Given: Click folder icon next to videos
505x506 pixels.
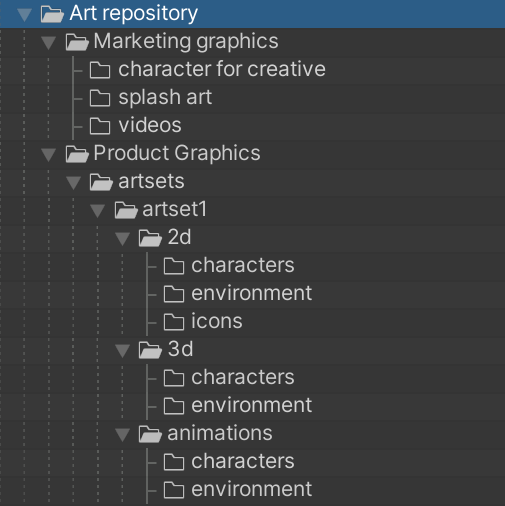Looking at the screenshot, I should point(100,126).
